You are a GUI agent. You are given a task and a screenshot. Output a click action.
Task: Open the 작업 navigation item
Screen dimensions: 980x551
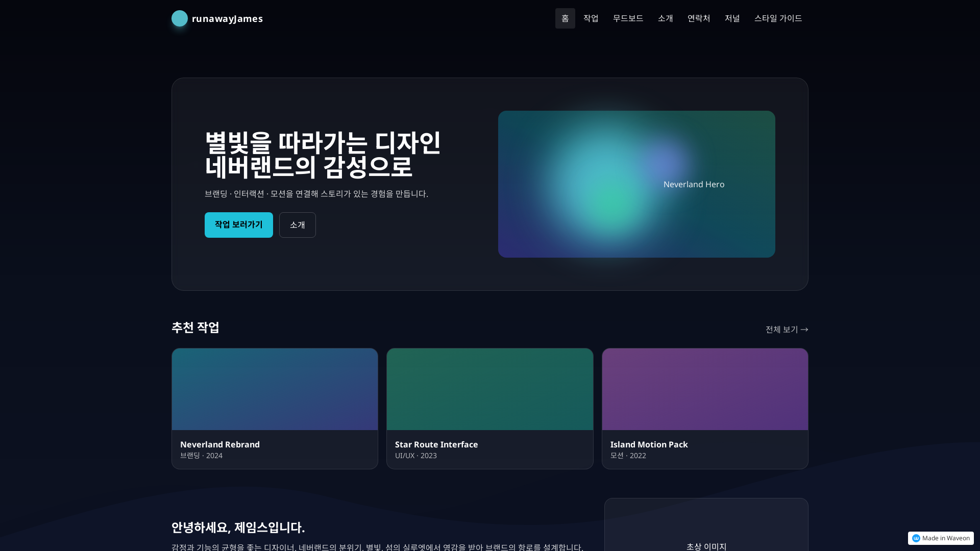click(591, 18)
